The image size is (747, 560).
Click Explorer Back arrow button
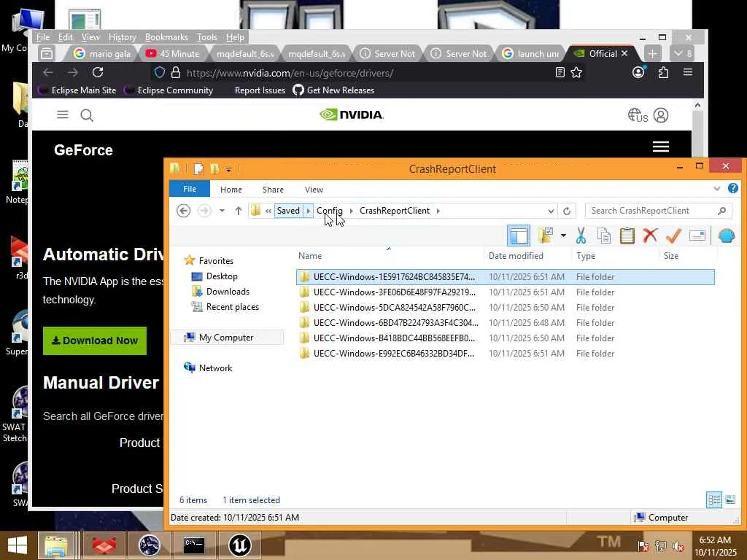[183, 211]
